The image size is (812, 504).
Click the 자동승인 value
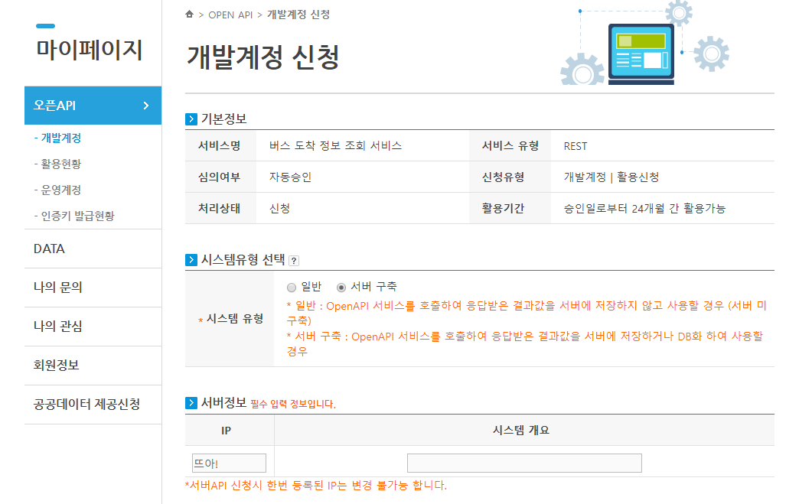(290, 177)
